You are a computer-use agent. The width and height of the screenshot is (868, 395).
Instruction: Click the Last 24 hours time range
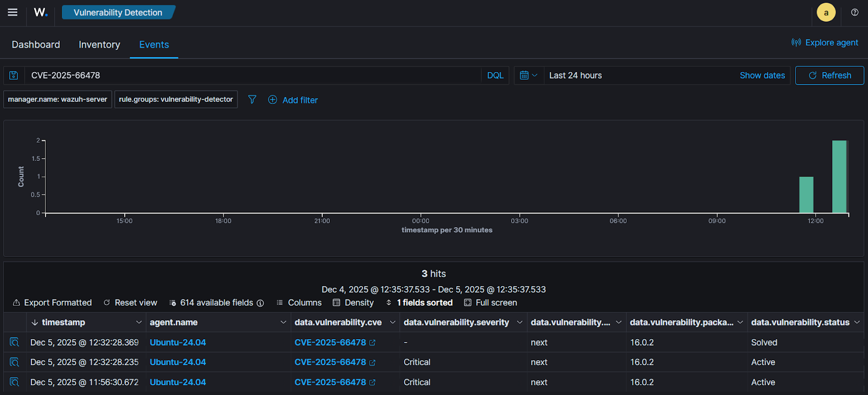tap(576, 75)
